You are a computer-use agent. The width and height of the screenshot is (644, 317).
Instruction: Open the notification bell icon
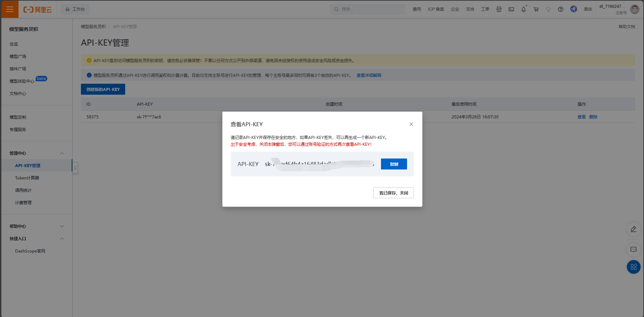523,9
